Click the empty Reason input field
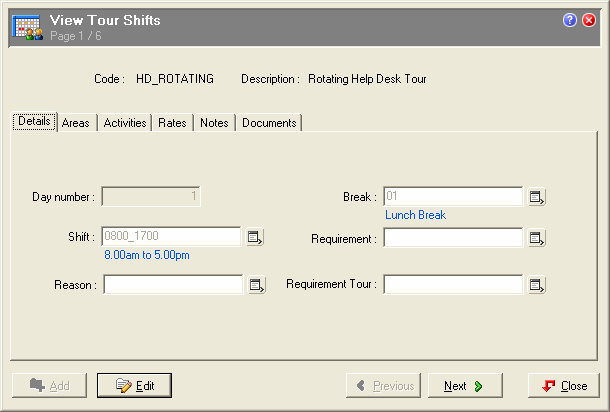This screenshot has width=610, height=412. click(173, 285)
